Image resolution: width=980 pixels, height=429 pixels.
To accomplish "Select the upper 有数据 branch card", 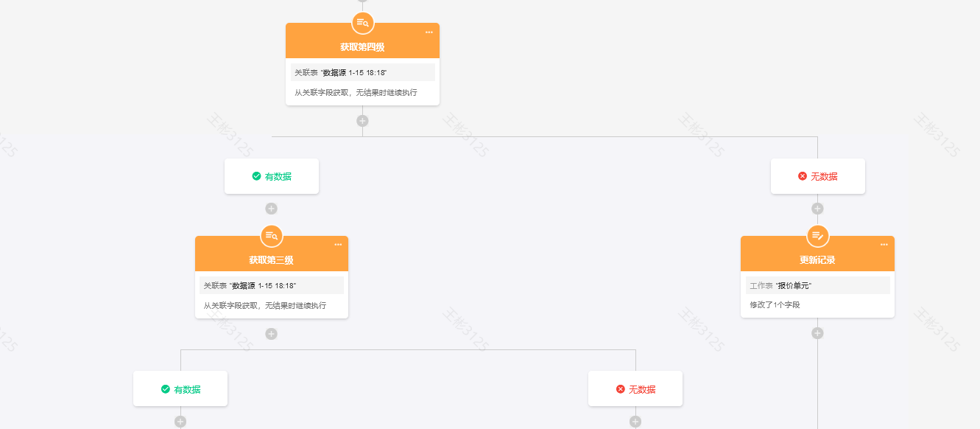I will [272, 176].
